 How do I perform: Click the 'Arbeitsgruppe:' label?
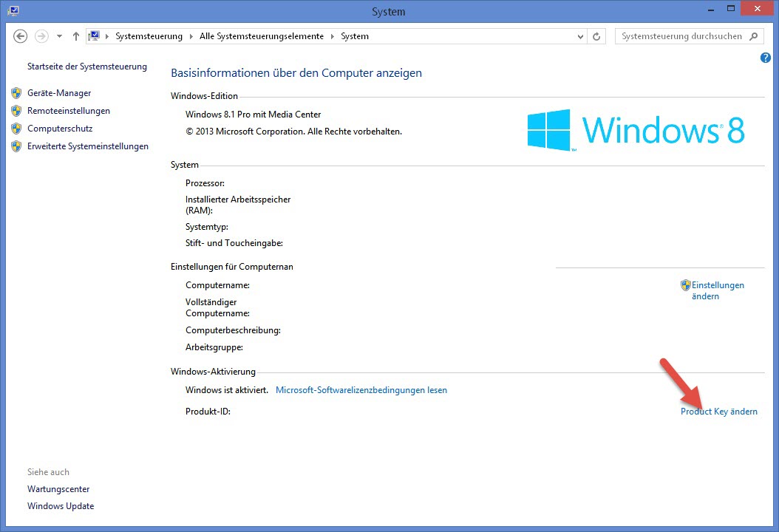click(214, 348)
